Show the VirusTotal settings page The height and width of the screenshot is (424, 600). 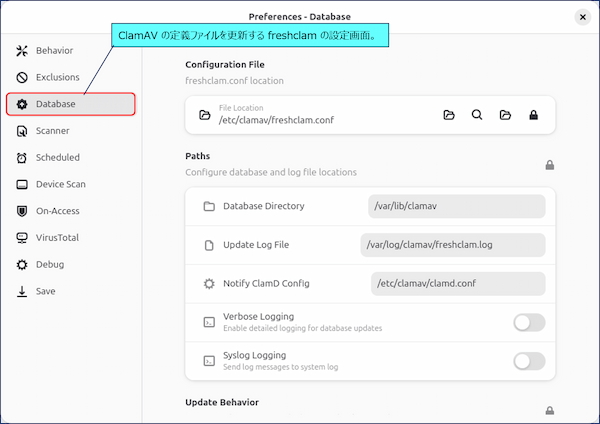[x=71, y=238]
